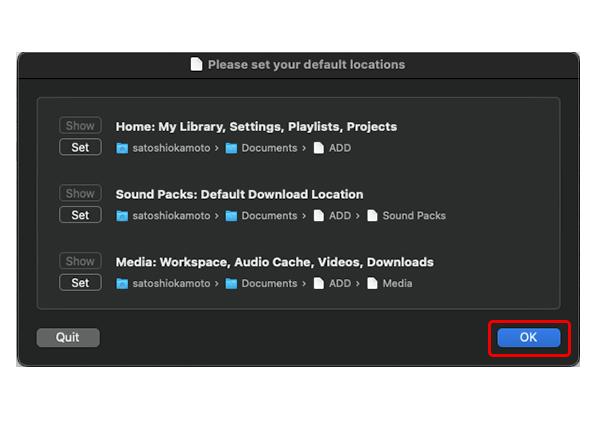The image size is (600, 429).
Task: Select 'Media: Workspace, Audio Cache, Videos, Downloads' heading
Action: (x=275, y=262)
